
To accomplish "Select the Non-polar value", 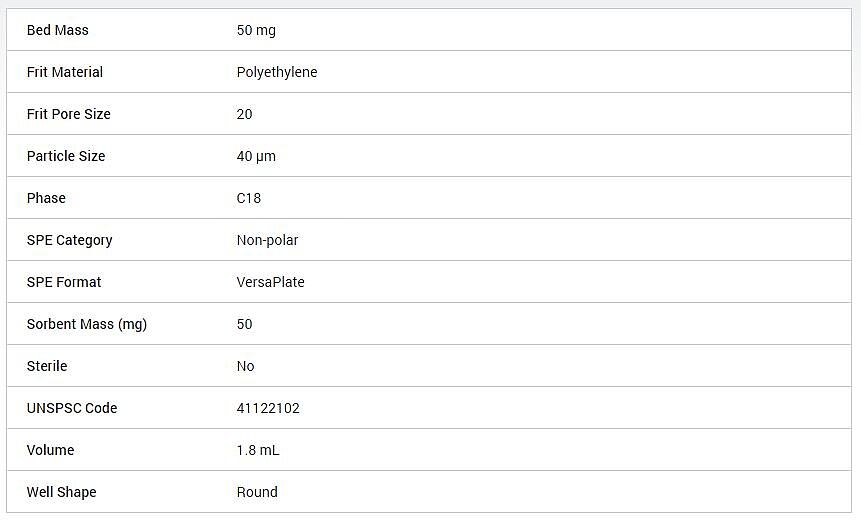I will pos(267,240).
